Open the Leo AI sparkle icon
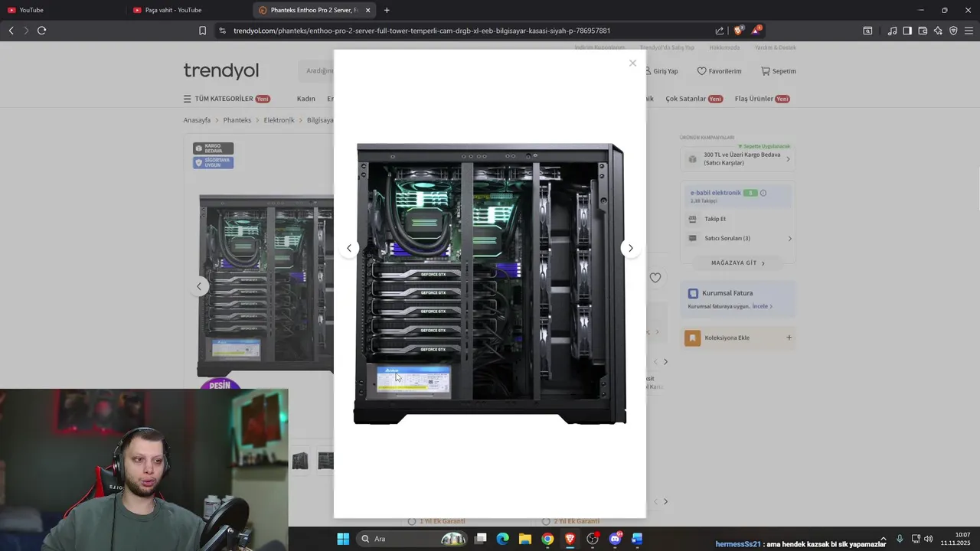The image size is (980, 551). pyautogui.click(x=938, y=31)
